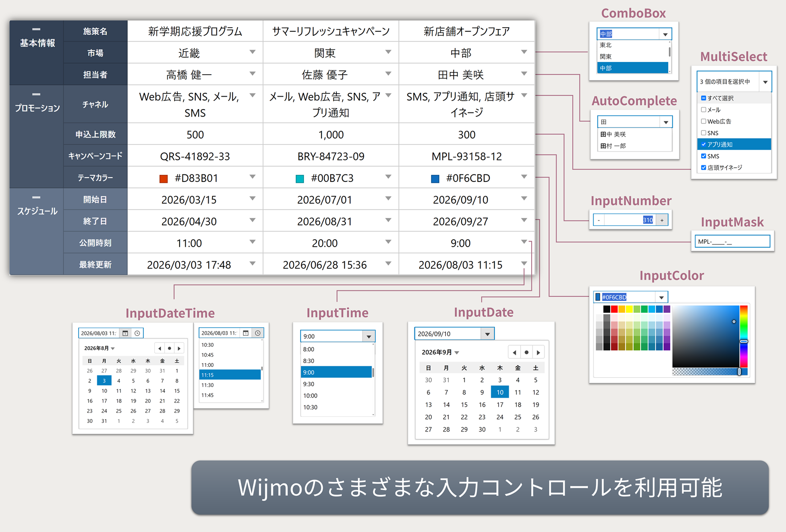Uncheck the 店頭サイネージ checkbox
Screen dimensions: 786x532
point(704,168)
